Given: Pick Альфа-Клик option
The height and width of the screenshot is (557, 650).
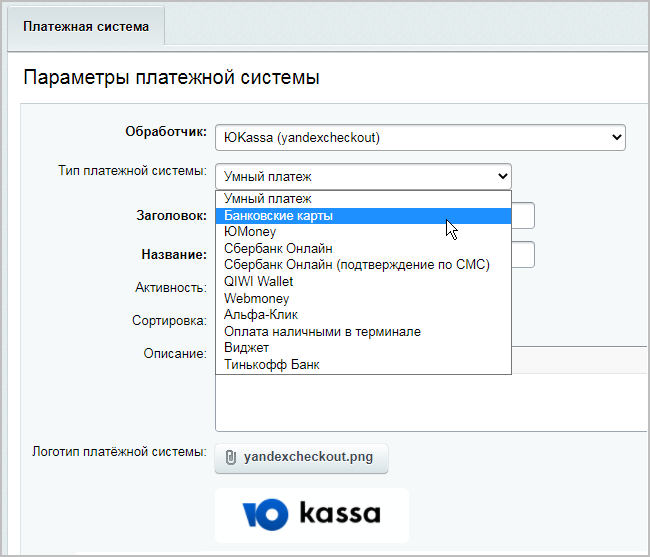Looking at the screenshot, I should (x=261, y=314).
